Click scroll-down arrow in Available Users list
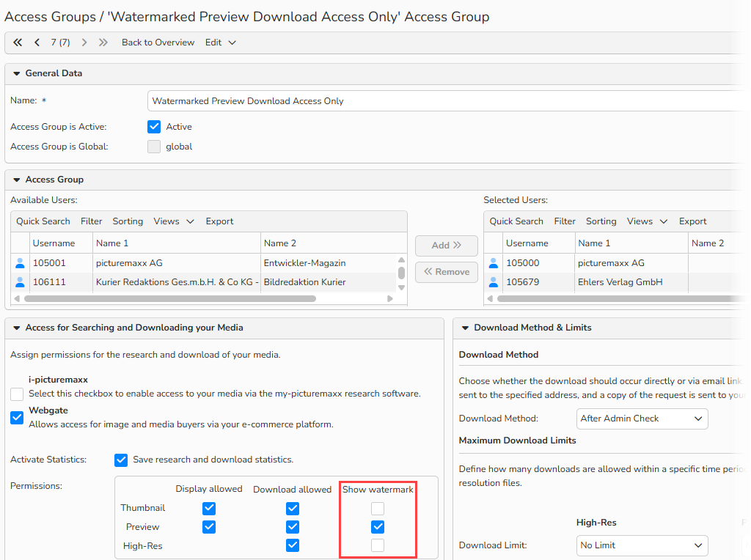Screen dimensions: 751x560 tap(401, 287)
